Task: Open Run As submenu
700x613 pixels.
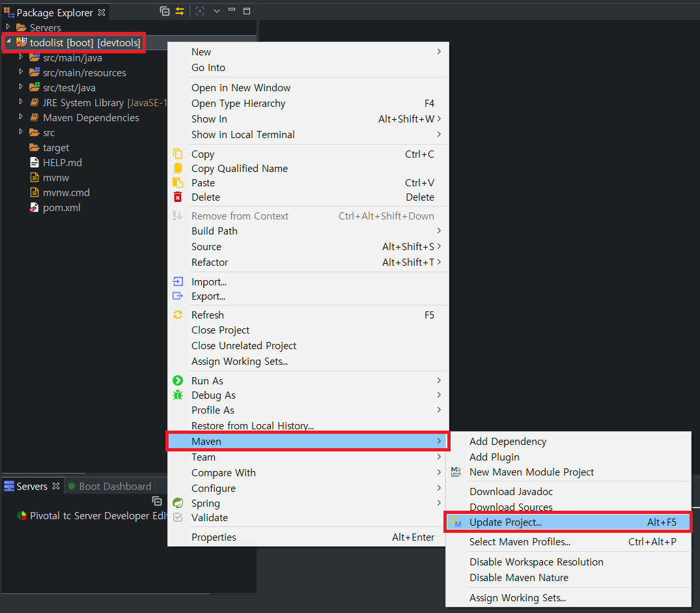Action: coord(308,380)
